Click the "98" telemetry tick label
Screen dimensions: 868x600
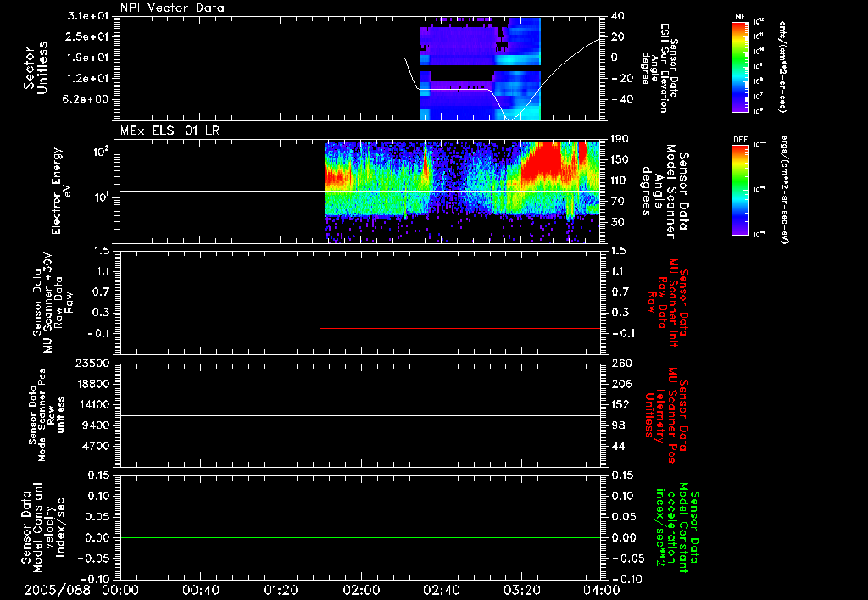pos(618,425)
